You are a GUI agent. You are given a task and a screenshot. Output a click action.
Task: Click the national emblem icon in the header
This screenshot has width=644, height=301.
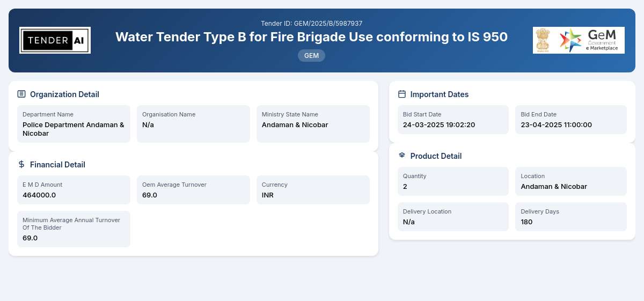click(x=544, y=40)
